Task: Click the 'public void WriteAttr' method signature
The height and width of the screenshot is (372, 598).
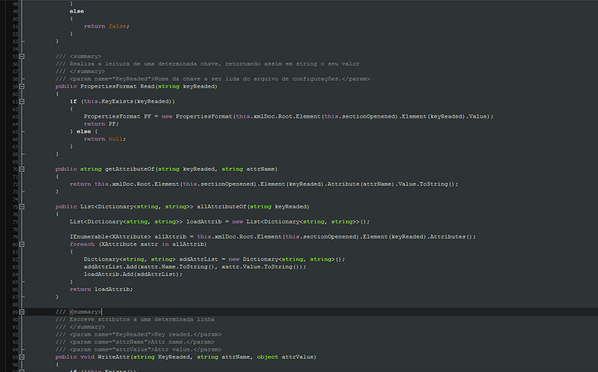Action: click(186, 357)
